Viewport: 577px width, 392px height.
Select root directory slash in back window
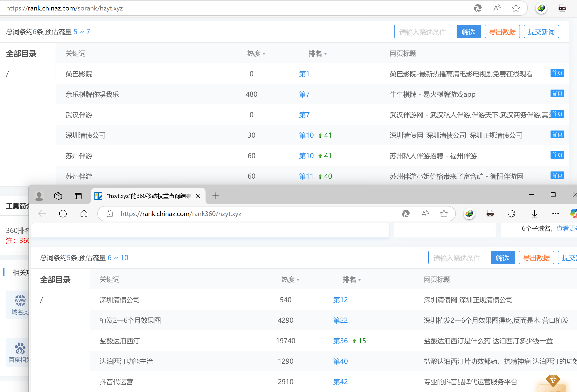pos(7,74)
